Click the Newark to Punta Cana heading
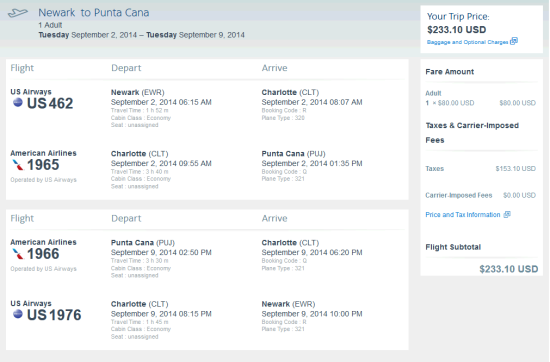Screen dimensions: 550x362 [94, 13]
